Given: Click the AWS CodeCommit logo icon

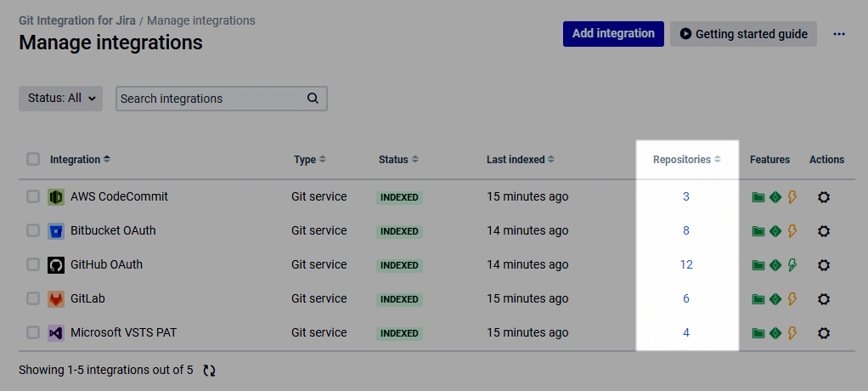Looking at the screenshot, I should click(x=56, y=196).
